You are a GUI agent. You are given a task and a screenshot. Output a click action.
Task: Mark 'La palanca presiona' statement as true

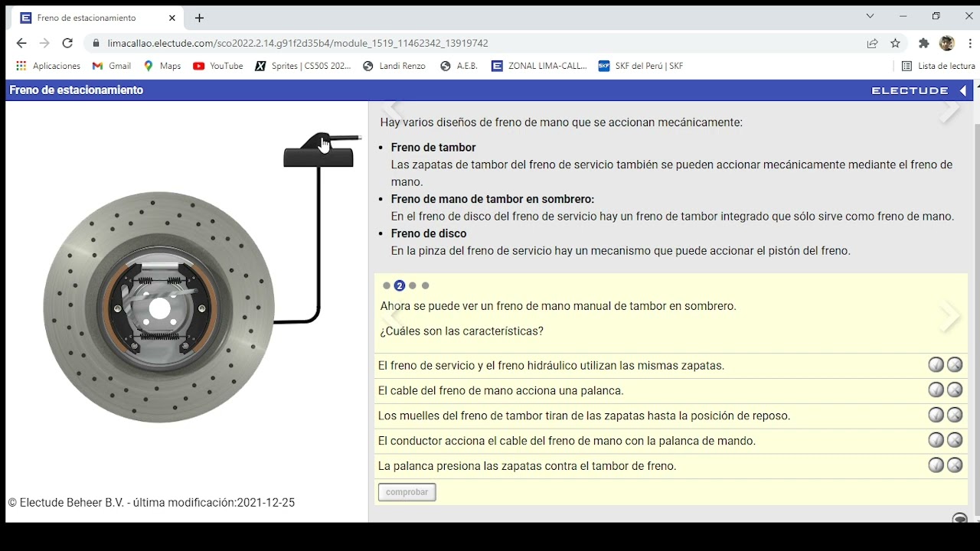[x=936, y=465]
